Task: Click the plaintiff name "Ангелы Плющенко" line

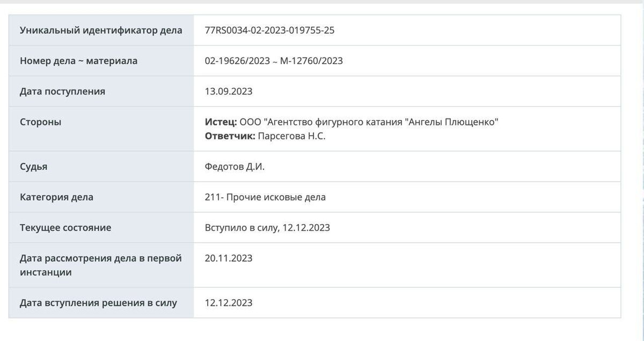Action: [352, 122]
